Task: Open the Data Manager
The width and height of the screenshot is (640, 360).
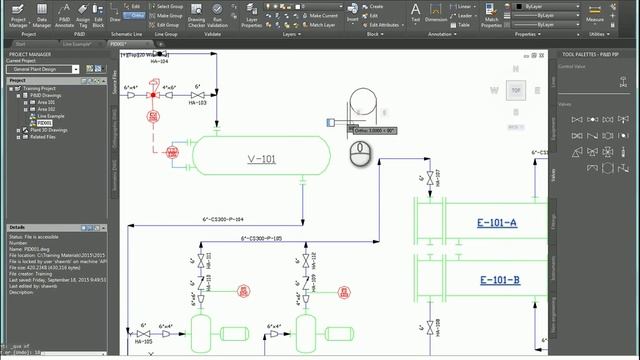Action: tap(42, 16)
